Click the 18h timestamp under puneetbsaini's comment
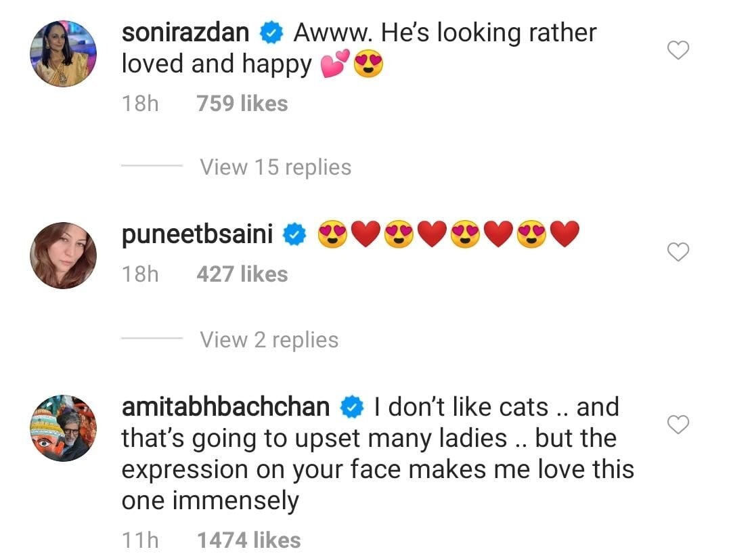This screenshot has height=560, width=731. tap(139, 274)
